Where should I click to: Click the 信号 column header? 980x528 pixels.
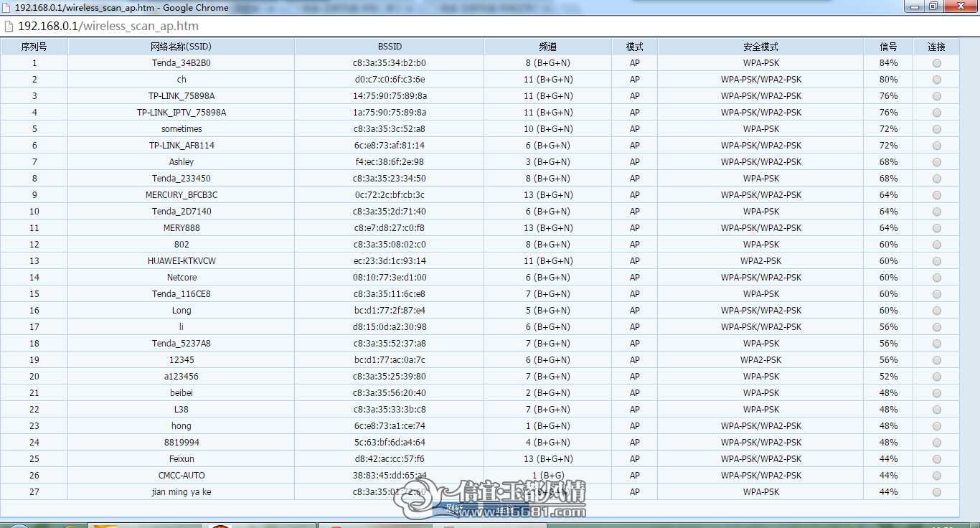point(888,47)
